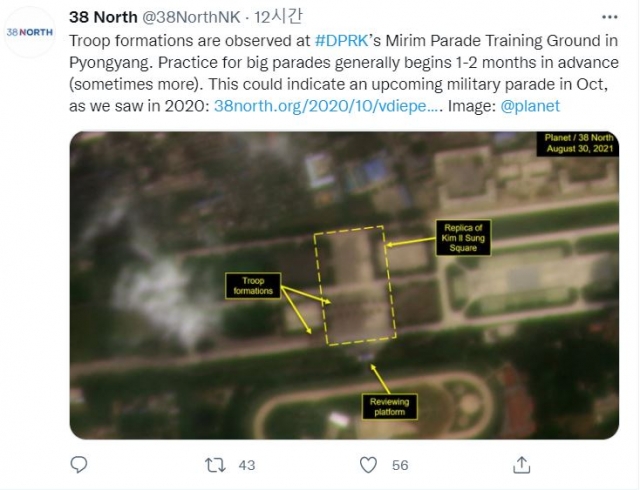Click the Reviewing platform label in image

click(389, 407)
